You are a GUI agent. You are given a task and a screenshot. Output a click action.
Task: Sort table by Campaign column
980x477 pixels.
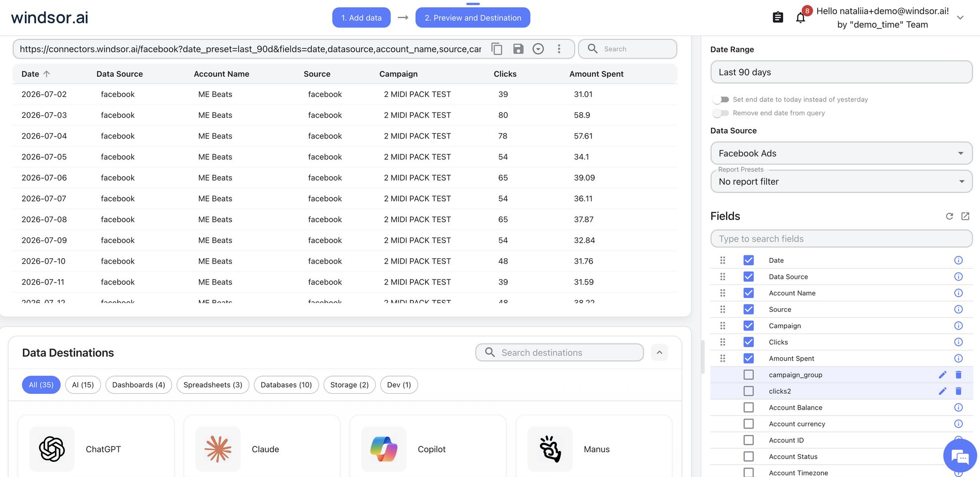398,74
